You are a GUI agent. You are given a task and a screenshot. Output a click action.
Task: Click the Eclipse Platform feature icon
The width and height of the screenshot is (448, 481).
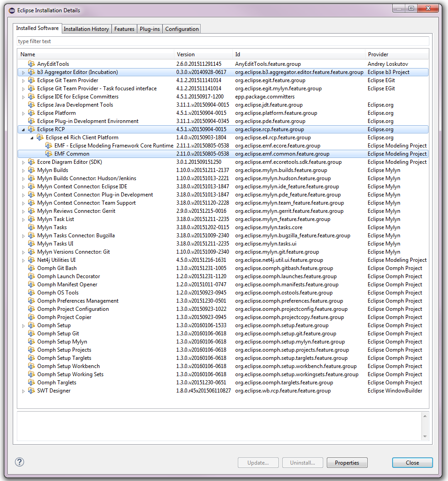[31, 113]
